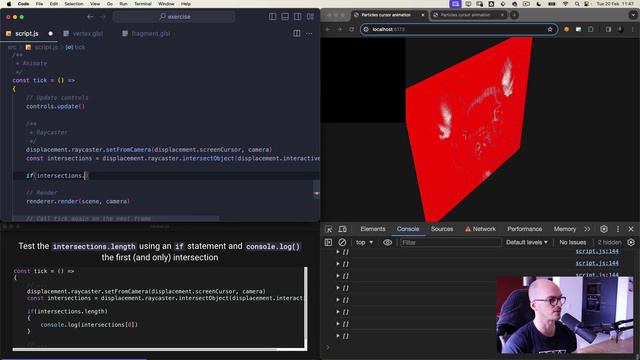
Task: Open the Memory DevTools tab
Action: [x=565, y=229]
